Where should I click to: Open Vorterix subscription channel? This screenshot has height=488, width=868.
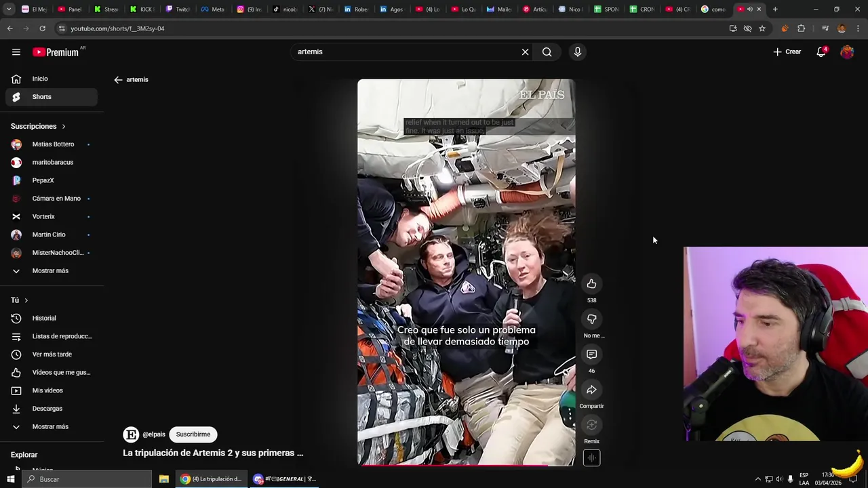tap(52, 216)
